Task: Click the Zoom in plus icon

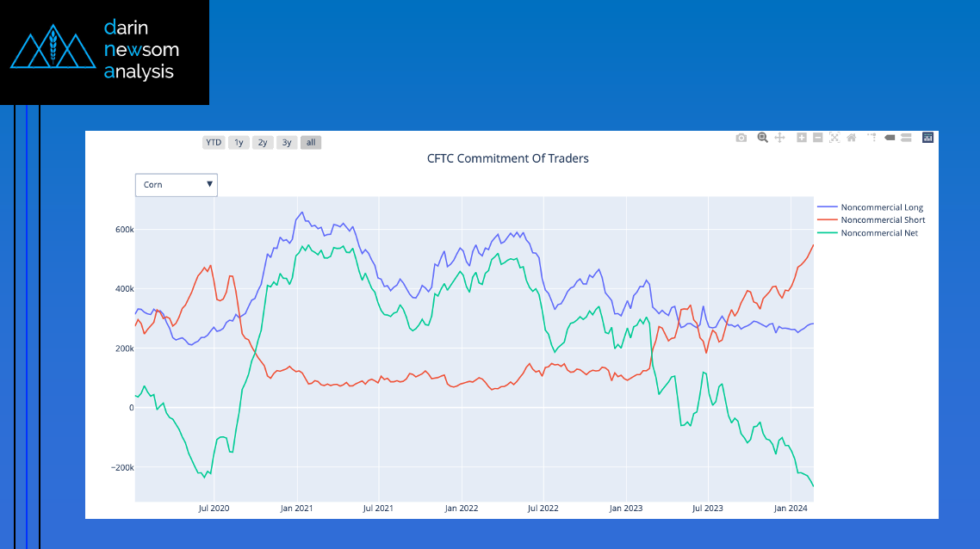Action: [802, 138]
